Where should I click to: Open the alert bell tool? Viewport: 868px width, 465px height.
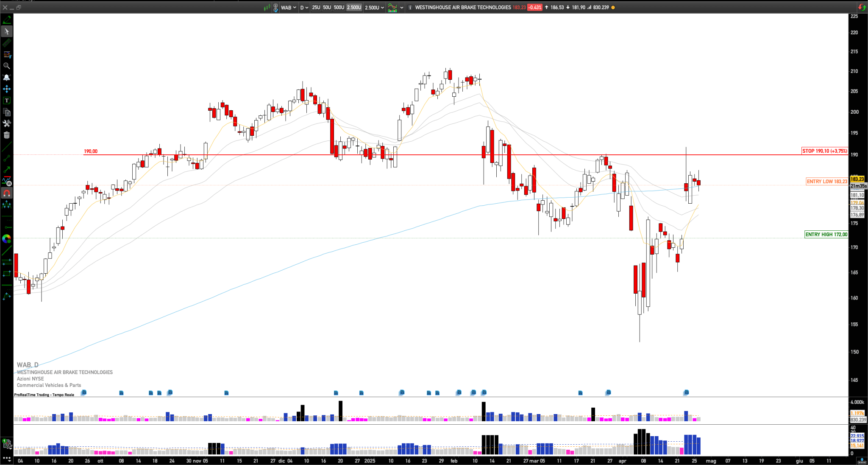[7, 77]
